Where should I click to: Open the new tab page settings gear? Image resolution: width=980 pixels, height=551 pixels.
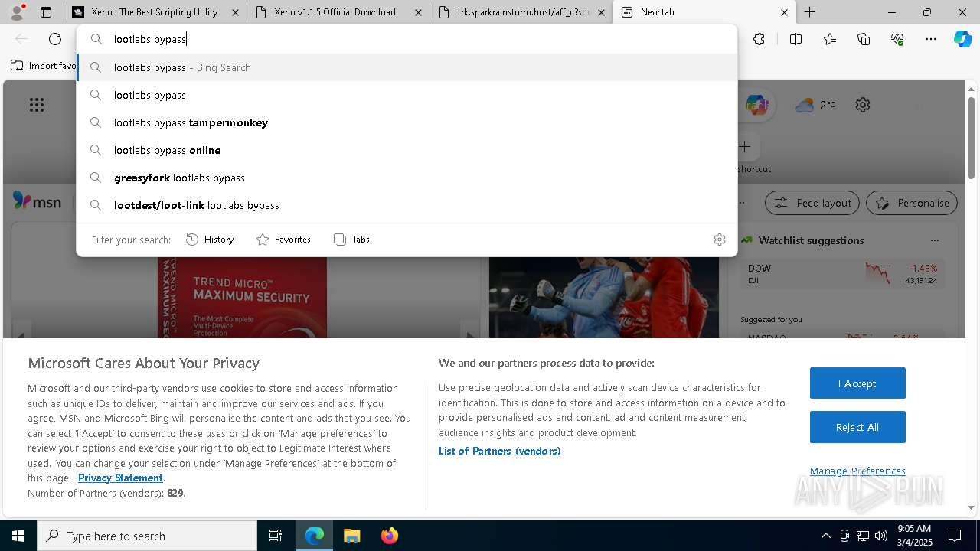pyautogui.click(x=863, y=105)
